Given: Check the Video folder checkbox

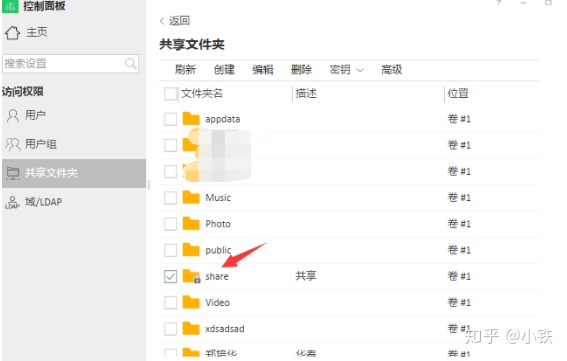Looking at the screenshot, I should click(171, 302).
